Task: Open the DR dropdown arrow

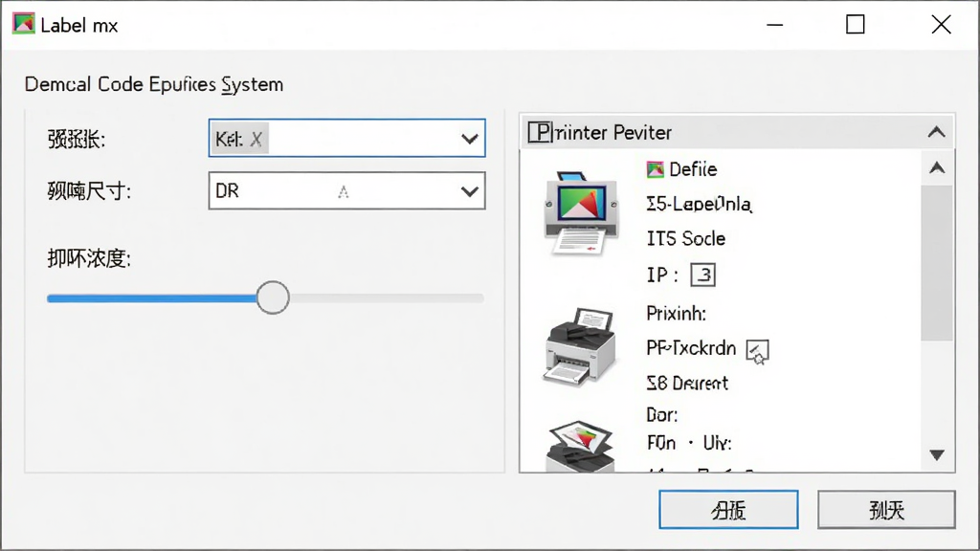Action: 469,191
